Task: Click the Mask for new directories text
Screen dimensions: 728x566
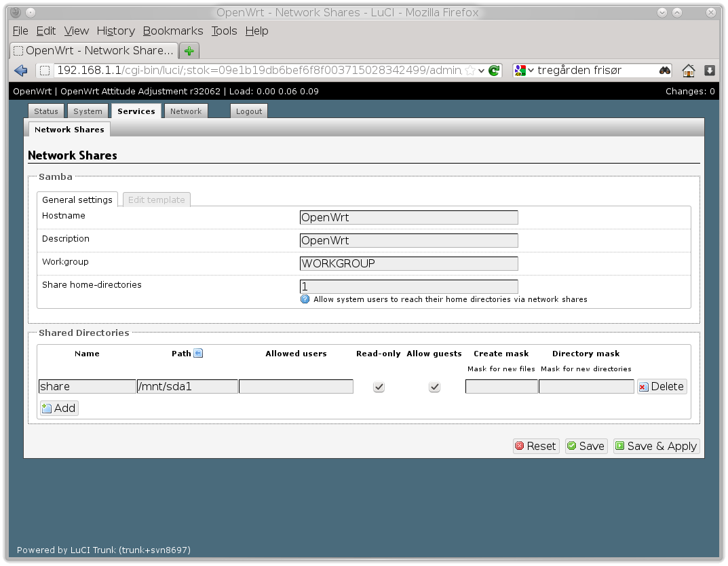Action: 586,369
